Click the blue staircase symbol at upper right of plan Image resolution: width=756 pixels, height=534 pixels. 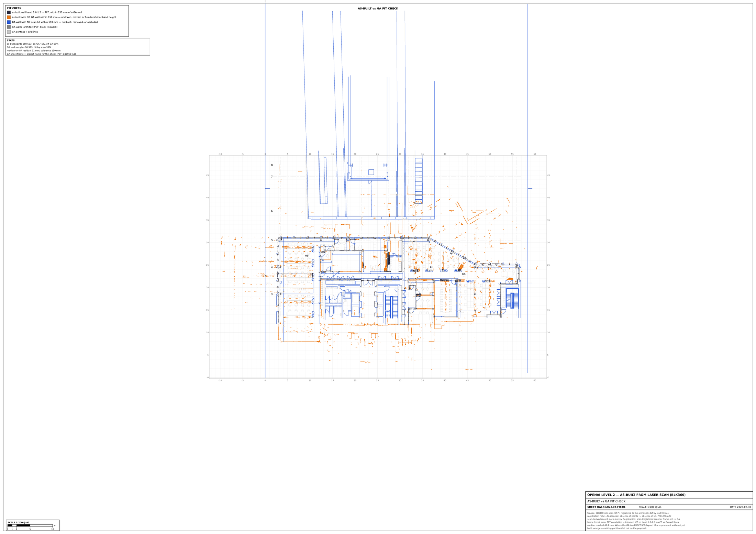tap(419, 180)
